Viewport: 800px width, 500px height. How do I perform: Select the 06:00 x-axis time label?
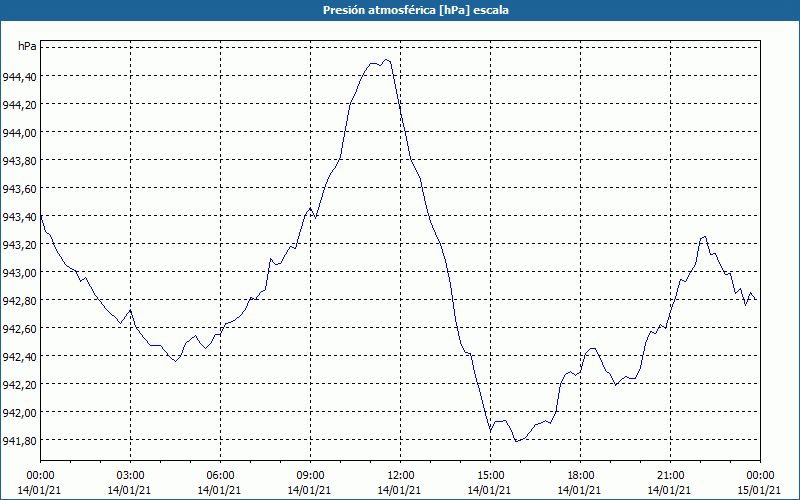[220, 475]
